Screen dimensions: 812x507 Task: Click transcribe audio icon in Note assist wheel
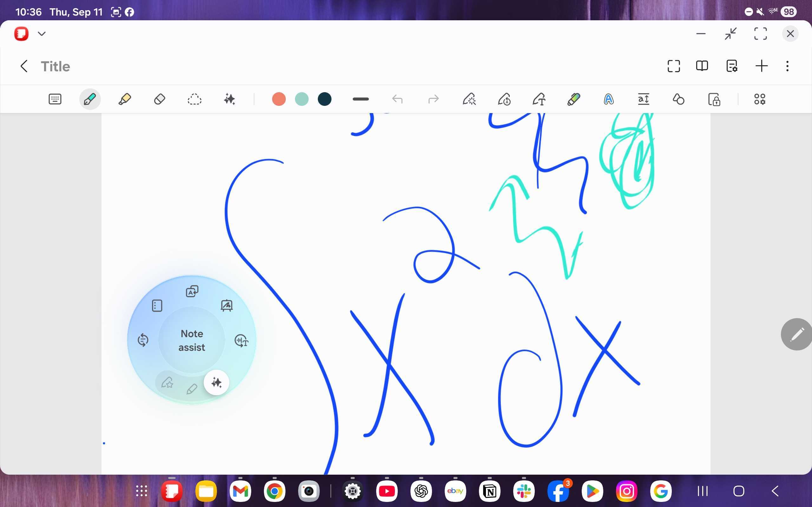[241, 341]
